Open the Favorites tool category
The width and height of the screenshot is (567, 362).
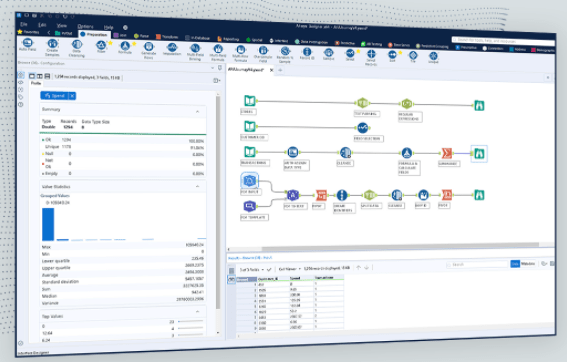(x=28, y=32)
